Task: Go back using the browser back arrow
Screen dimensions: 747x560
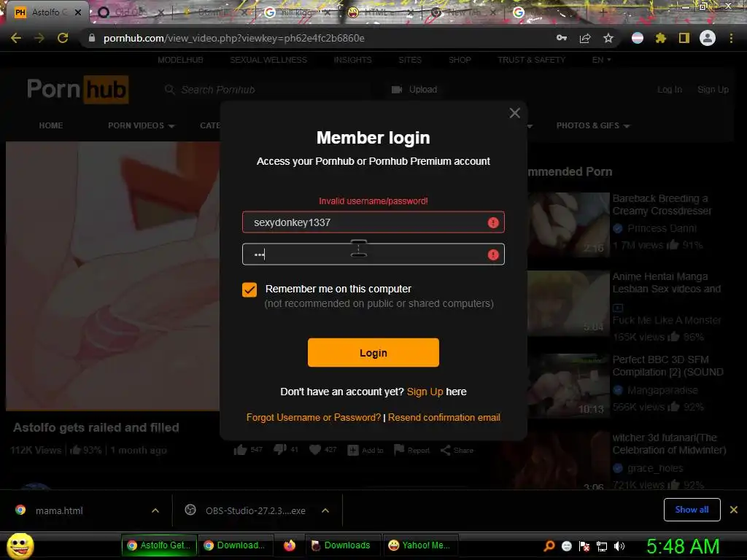Action: (x=16, y=38)
